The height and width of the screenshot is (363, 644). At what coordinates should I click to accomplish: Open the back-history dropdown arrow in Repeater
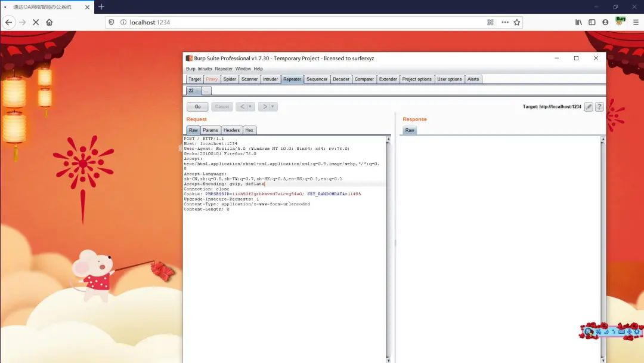[x=250, y=106]
